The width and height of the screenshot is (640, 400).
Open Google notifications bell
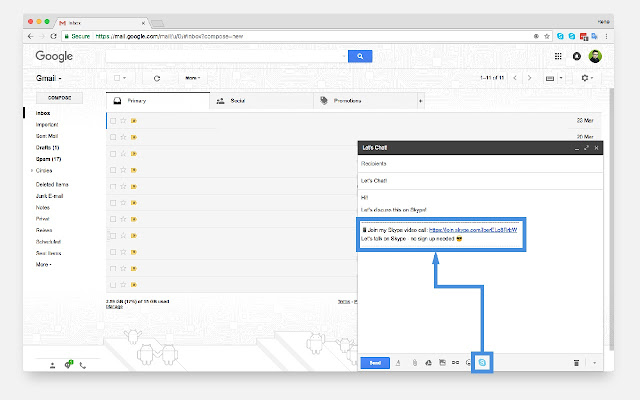pyautogui.click(x=576, y=56)
